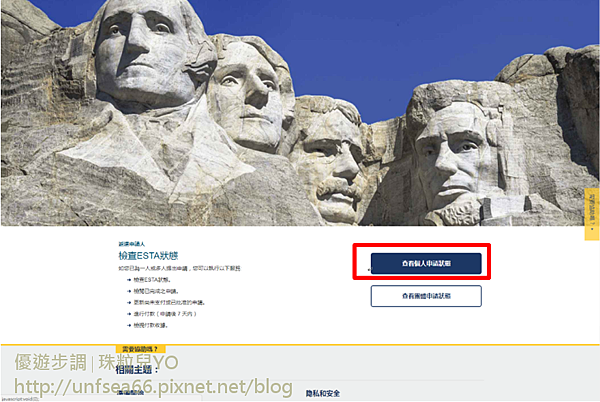600x402 pixels.
Task: Open the first link under 相關主題
Action: (130, 392)
